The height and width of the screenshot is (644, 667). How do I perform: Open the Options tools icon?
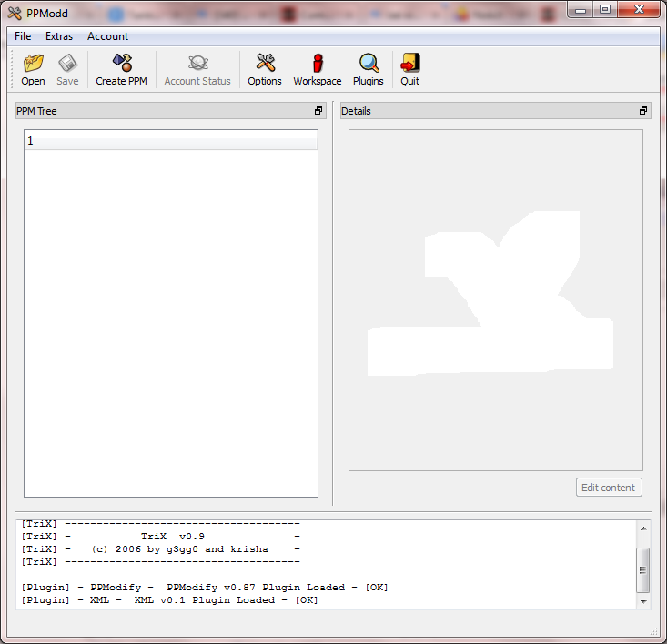click(x=265, y=70)
